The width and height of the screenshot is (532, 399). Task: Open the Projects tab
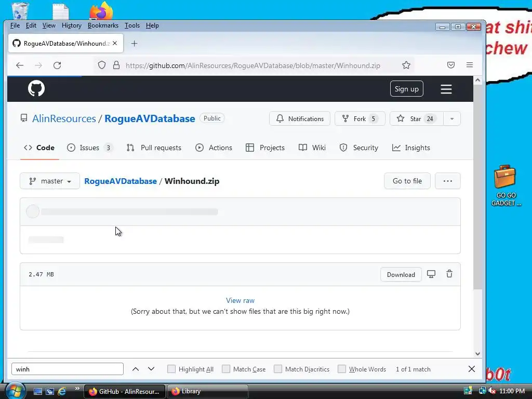(x=265, y=148)
